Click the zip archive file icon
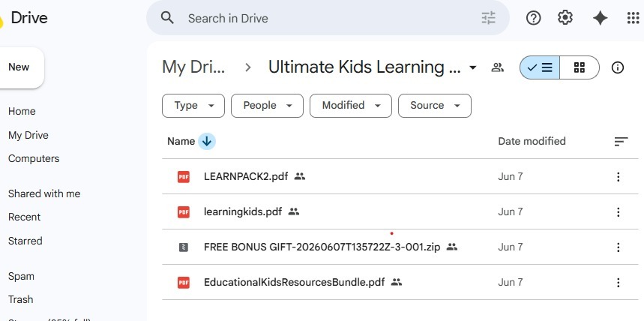Screen dimensions: 644x321 point(184,247)
